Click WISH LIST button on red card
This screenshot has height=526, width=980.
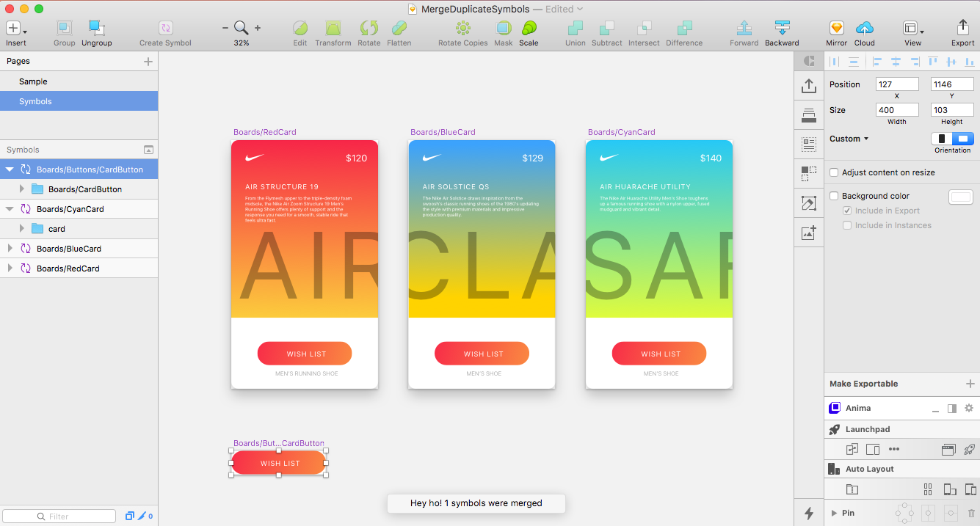click(x=305, y=354)
